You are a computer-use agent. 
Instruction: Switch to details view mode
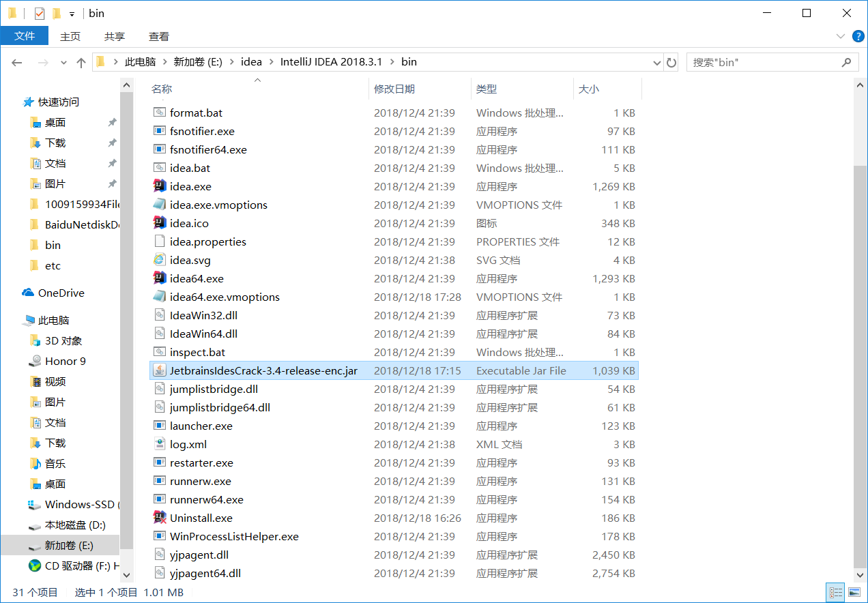point(835,592)
